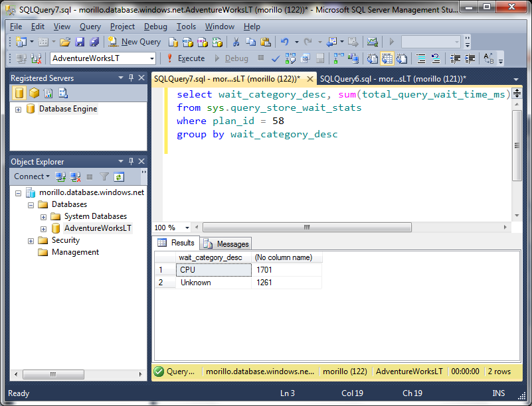532x406 pixels.
Task: Click the Activity Monitor icon
Action: pos(372,42)
